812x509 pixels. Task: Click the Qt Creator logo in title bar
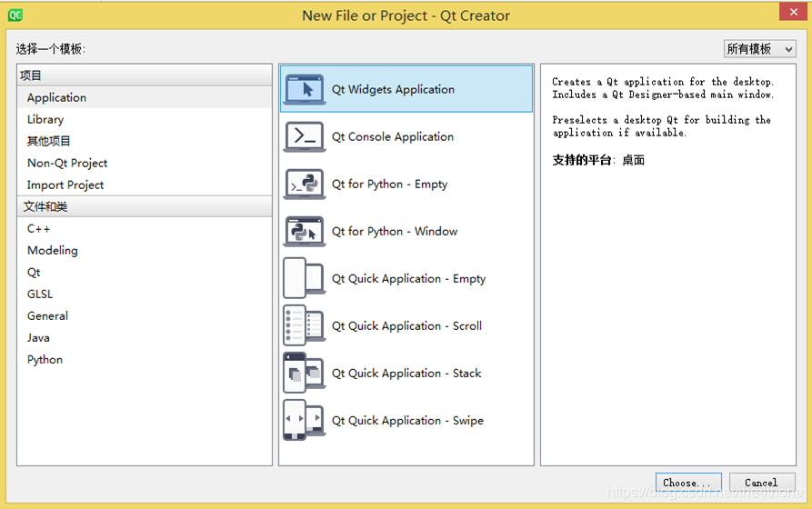(x=15, y=15)
